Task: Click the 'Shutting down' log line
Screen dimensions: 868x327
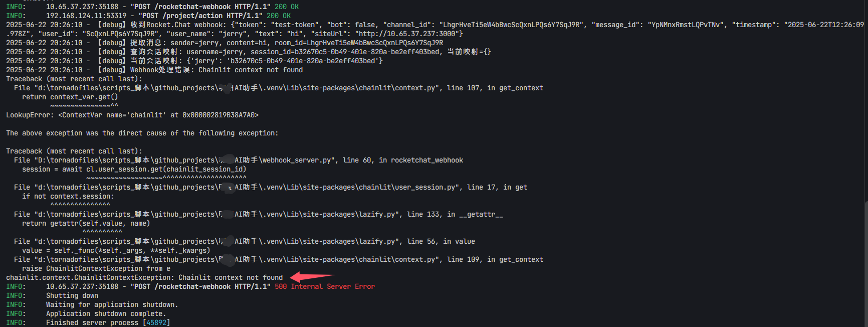Action: [x=72, y=295]
